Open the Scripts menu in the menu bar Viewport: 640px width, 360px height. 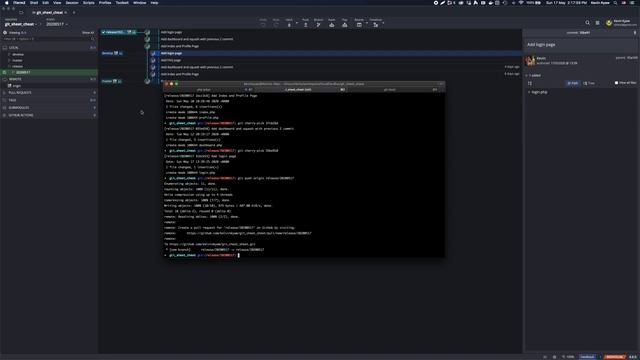[89, 2]
